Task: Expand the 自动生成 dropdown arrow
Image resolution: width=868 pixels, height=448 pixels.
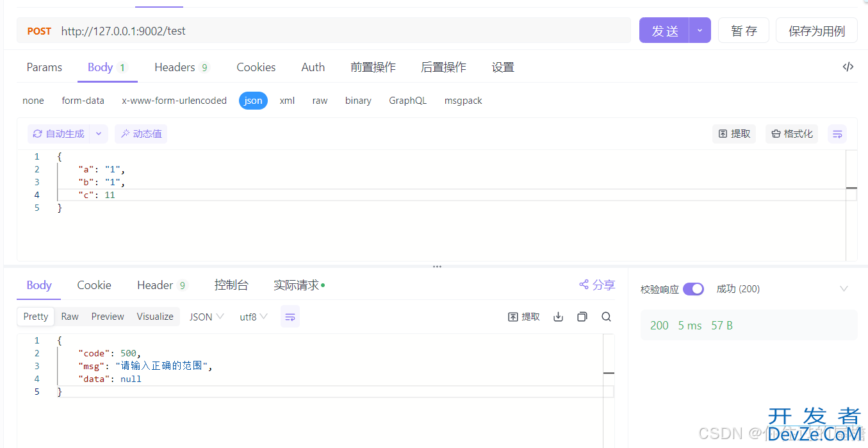Action: click(x=99, y=134)
